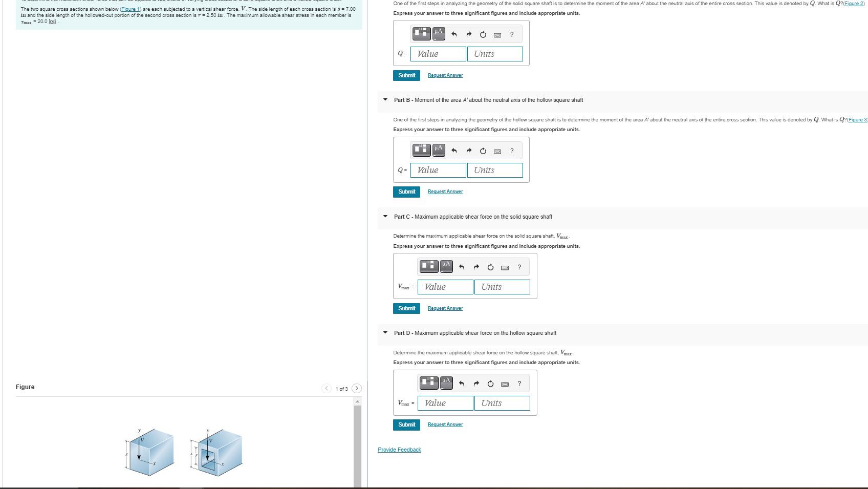The image size is (868, 489).
Task: Go to the next figure
Action: 357,388
